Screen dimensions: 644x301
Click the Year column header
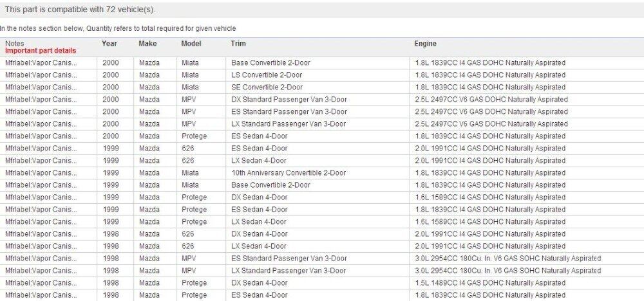(109, 44)
